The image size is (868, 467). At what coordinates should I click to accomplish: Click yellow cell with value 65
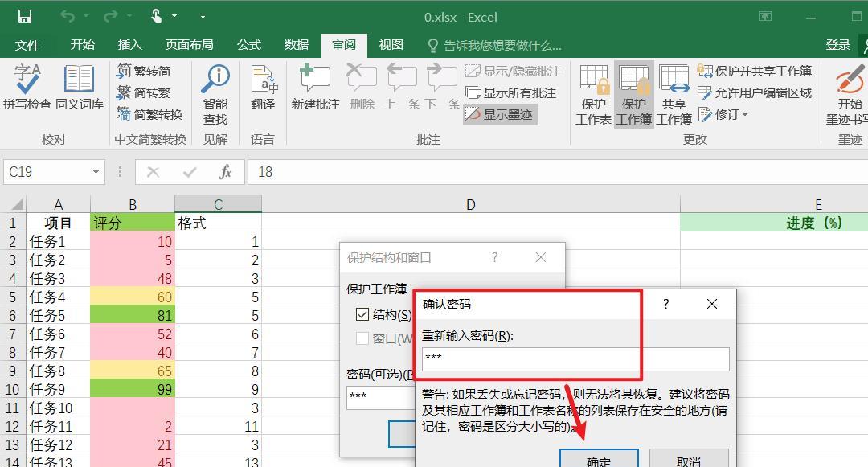click(133, 371)
